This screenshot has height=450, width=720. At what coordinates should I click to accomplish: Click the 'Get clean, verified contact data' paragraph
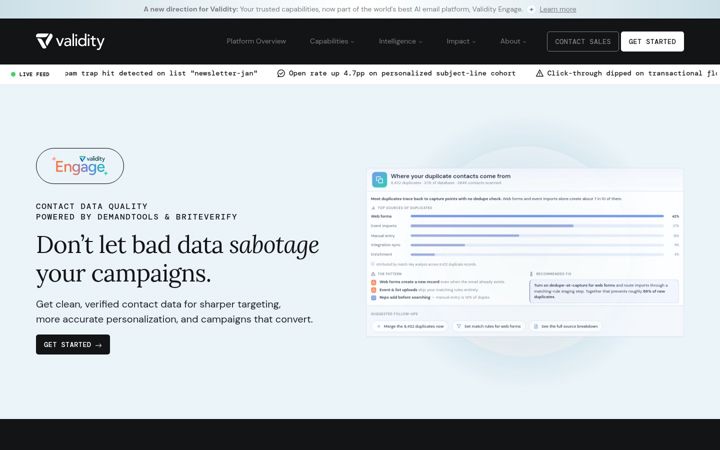click(x=174, y=312)
